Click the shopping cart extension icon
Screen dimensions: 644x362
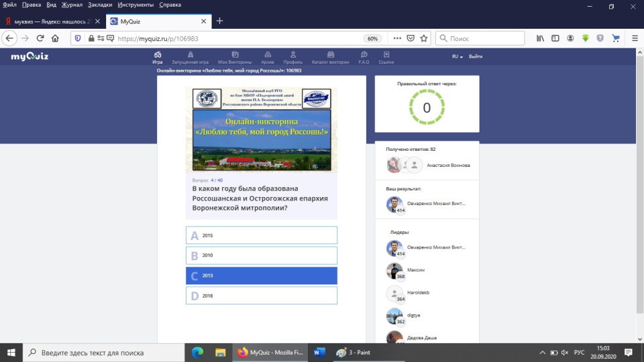616,38
